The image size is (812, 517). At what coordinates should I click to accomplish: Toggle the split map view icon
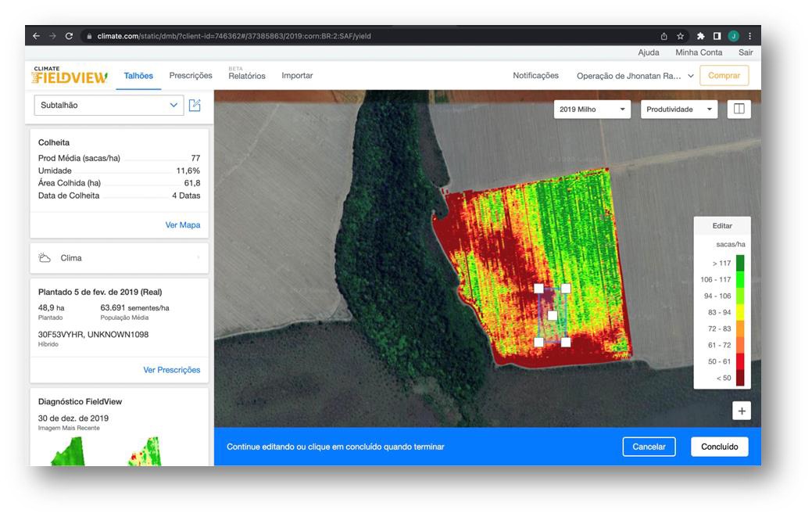click(x=739, y=110)
